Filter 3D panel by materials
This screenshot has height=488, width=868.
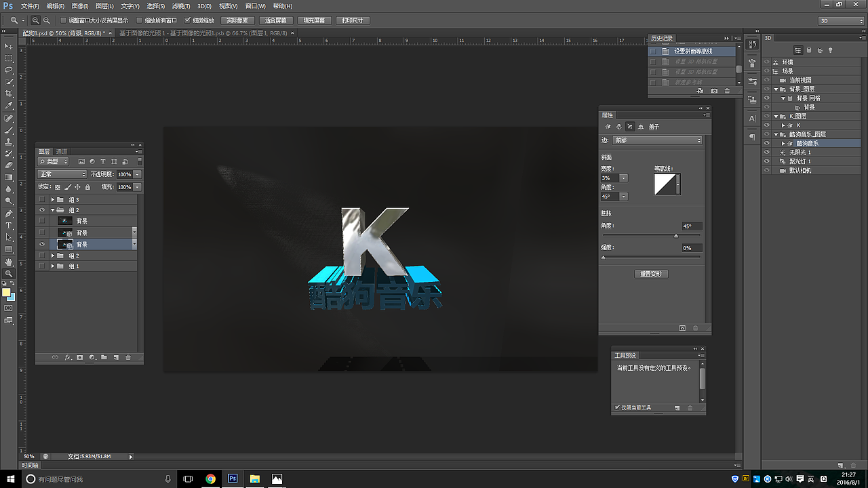click(x=819, y=50)
